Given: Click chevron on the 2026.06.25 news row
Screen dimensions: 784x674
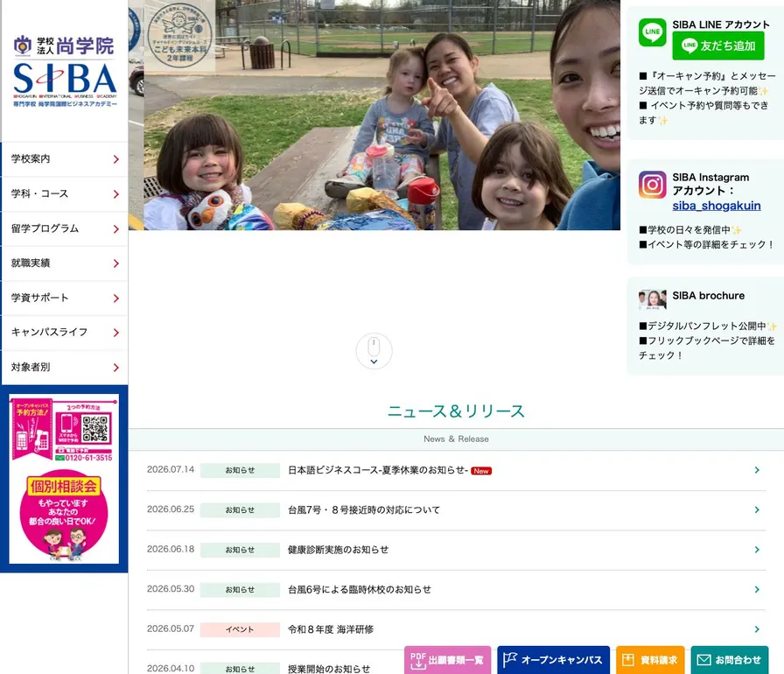Looking at the screenshot, I should click(x=757, y=510).
